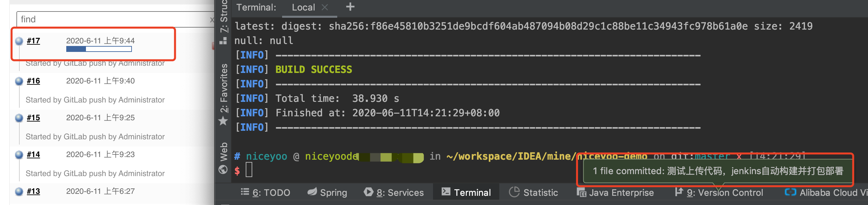Open Jenkins build #16 link
Image resolution: width=868 pixels, height=205 pixels.
tap(33, 81)
